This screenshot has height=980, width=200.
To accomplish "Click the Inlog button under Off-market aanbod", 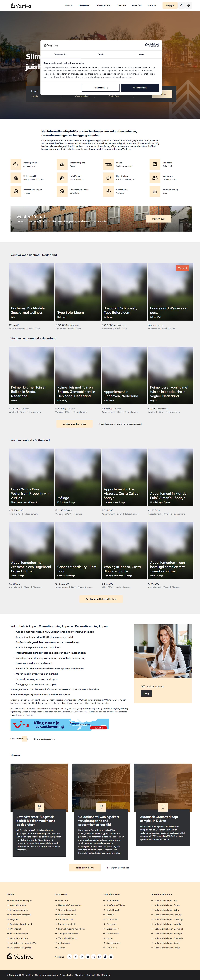I will coord(146,694).
